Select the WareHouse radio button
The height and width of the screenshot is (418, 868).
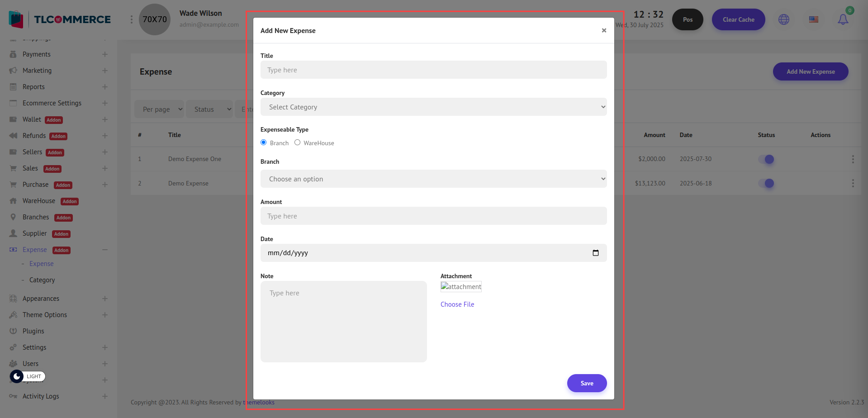(297, 142)
